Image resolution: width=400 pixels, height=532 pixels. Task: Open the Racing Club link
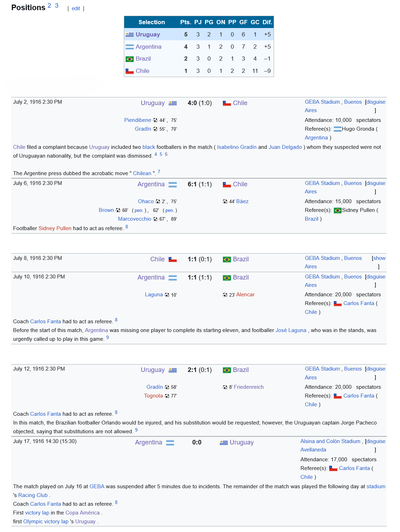[x=33, y=495]
